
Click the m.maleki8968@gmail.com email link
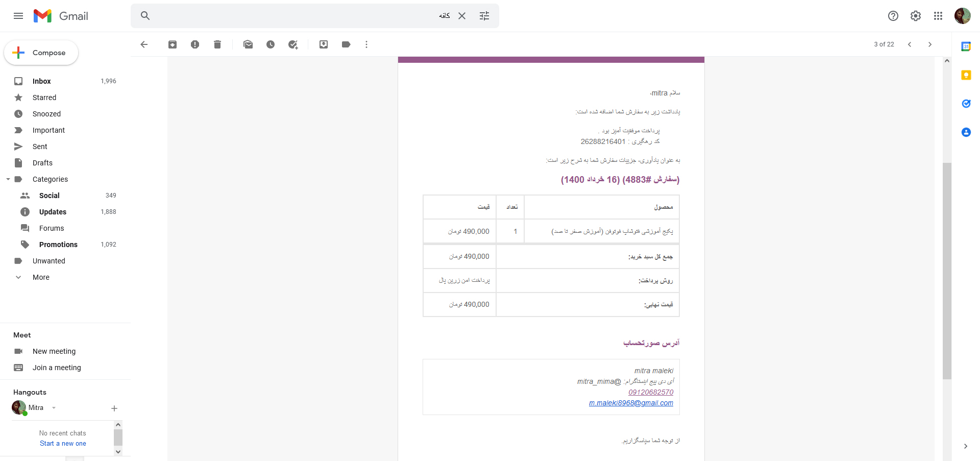tap(631, 403)
